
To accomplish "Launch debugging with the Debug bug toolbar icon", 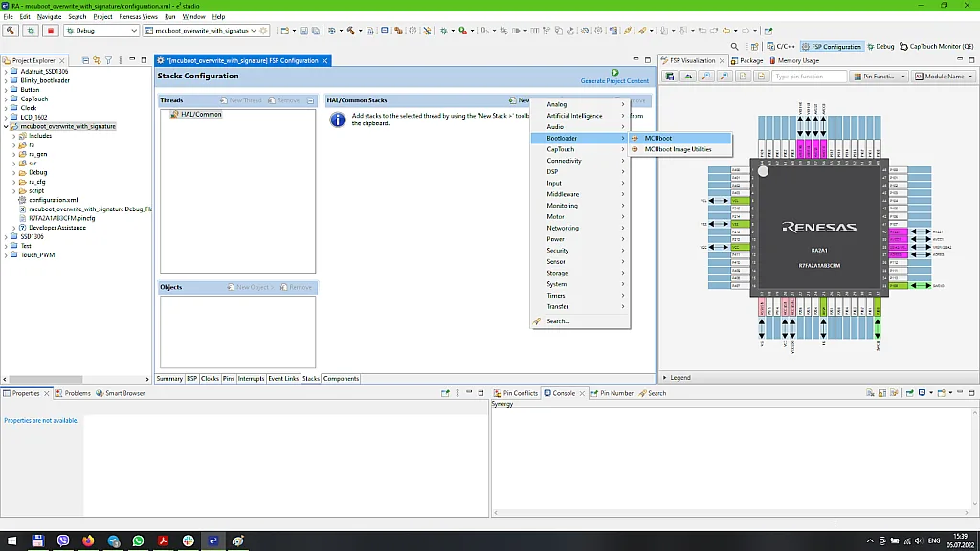I will [x=30, y=31].
